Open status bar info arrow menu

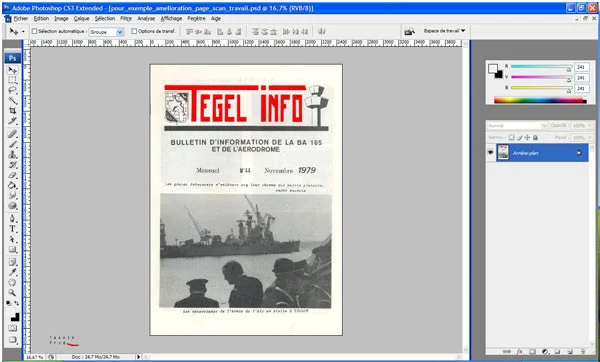click(x=139, y=357)
